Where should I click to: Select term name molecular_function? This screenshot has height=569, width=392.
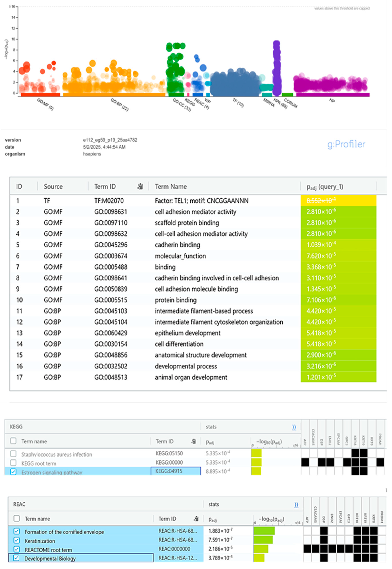tap(180, 256)
